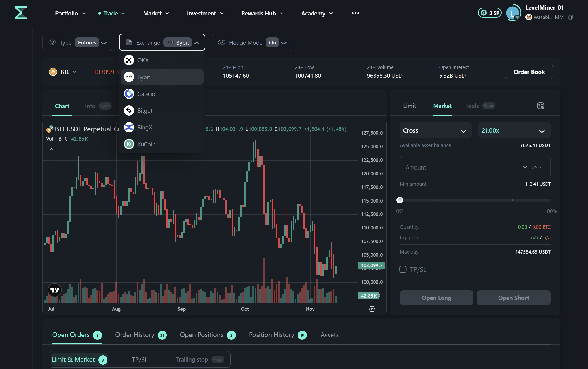This screenshot has height=369, width=588.
Task: Click the 103,099.7 current price label
Action: click(371, 266)
